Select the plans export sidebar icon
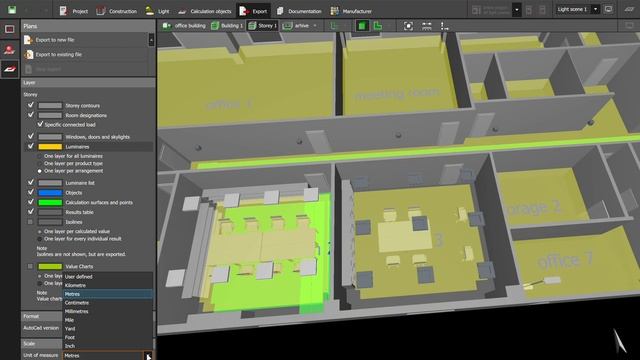The height and width of the screenshot is (360, 640). [x=9, y=69]
